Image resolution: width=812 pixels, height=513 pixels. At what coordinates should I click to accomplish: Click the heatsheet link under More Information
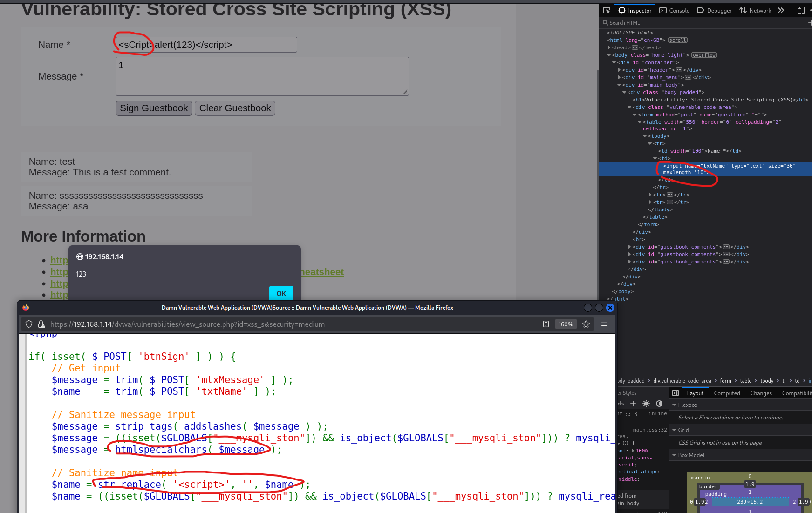click(322, 272)
